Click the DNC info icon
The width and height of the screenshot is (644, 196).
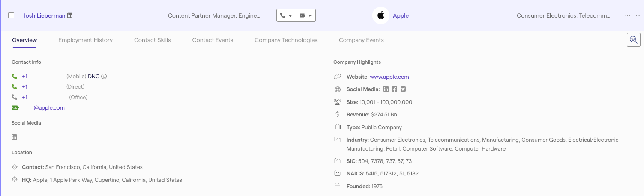(104, 77)
